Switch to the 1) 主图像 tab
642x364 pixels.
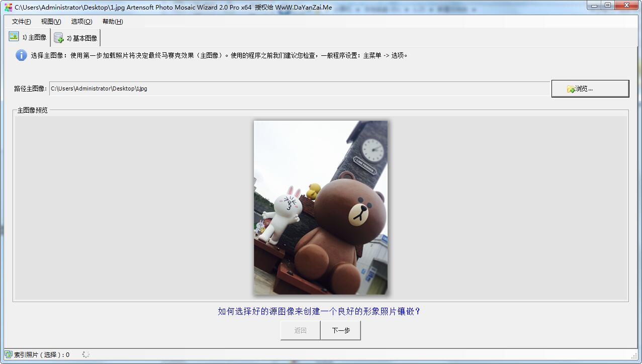[28, 37]
